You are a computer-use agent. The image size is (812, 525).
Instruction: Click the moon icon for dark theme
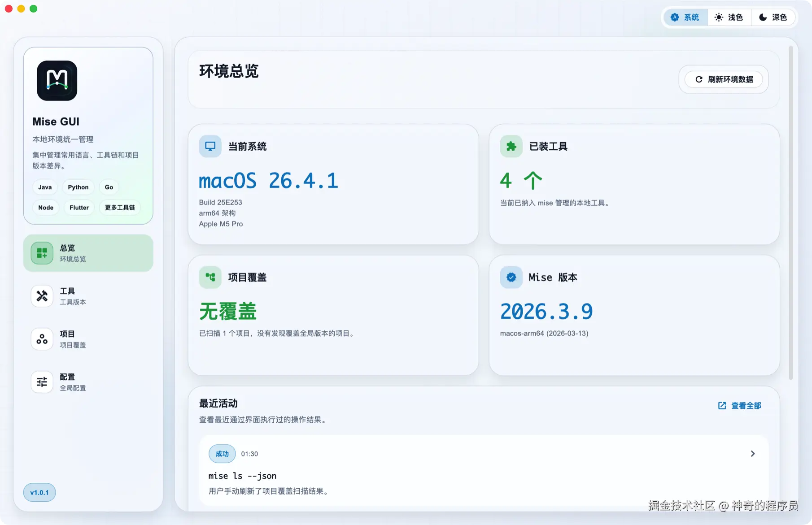[x=763, y=17]
